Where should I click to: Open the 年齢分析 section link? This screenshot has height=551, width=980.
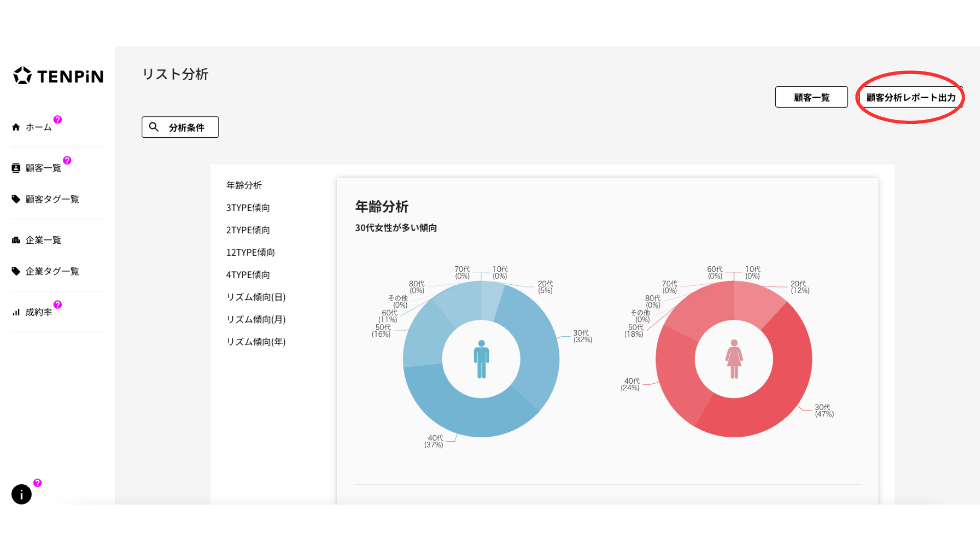tap(244, 185)
